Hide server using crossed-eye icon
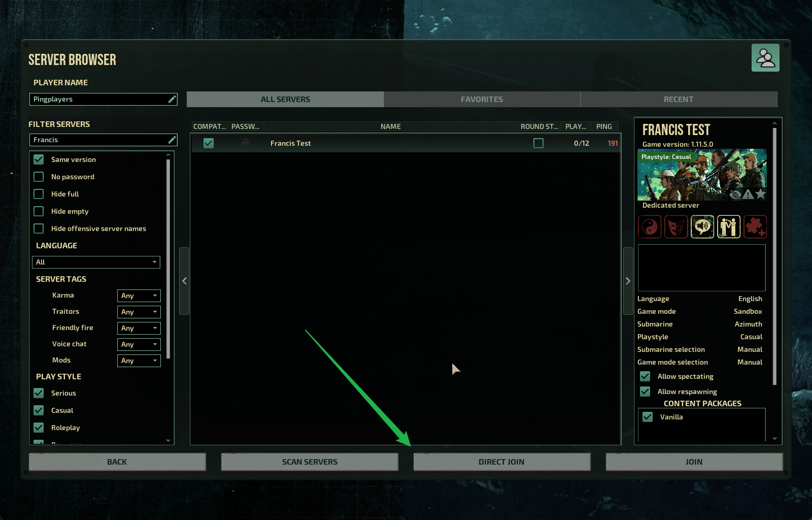The height and width of the screenshot is (520, 812). coord(735,194)
